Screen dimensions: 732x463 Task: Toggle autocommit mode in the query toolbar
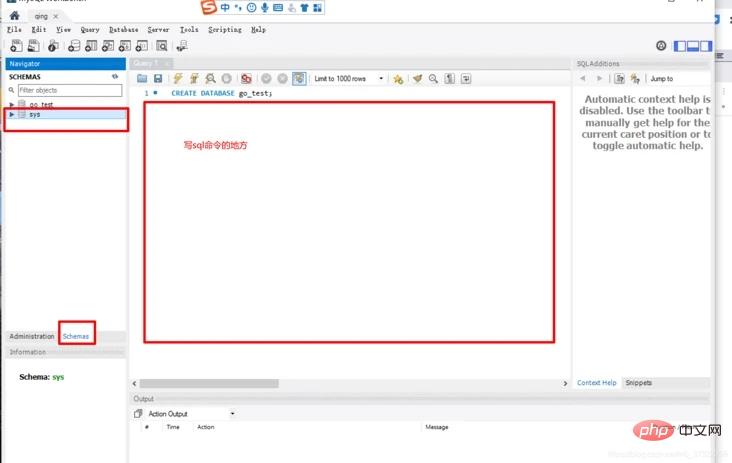(x=299, y=78)
